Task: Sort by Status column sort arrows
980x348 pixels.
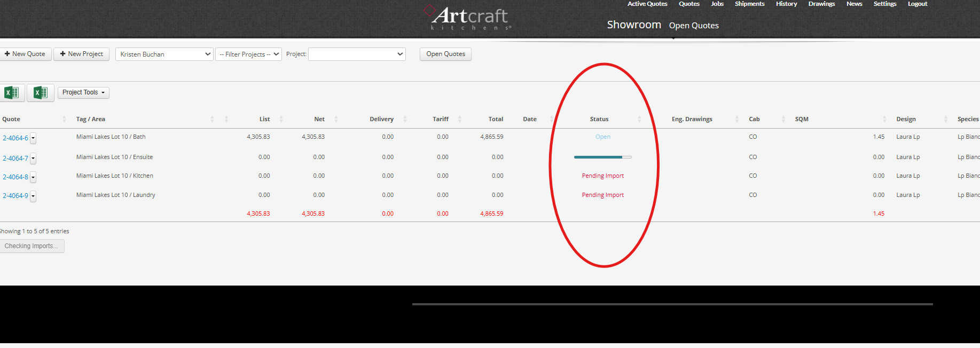Action: [x=639, y=119]
